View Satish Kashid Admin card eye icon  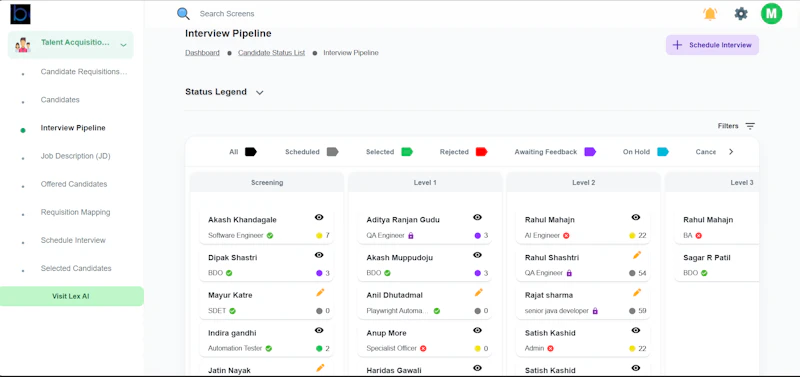click(x=636, y=331)
